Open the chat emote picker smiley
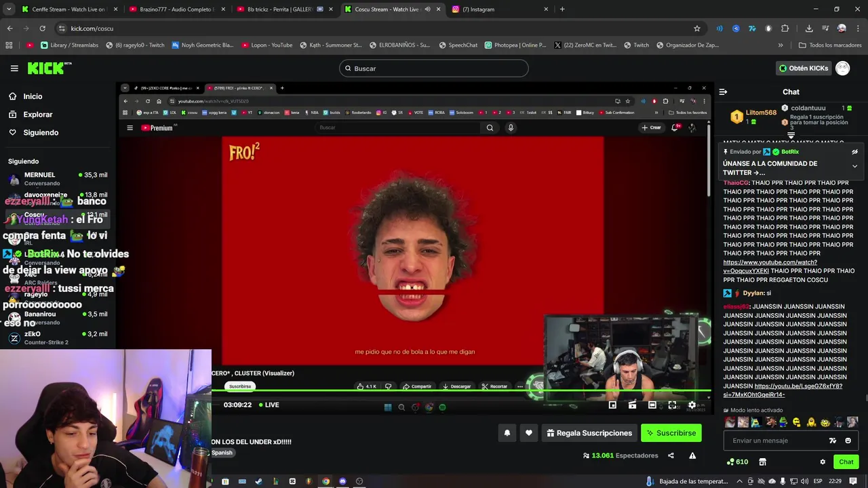 [x=848, y=441]
